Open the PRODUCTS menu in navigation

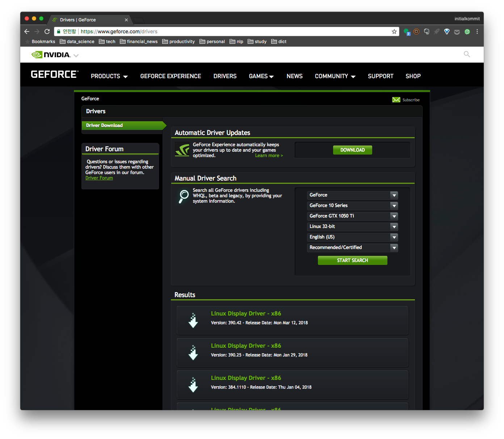tap(109, 76)
